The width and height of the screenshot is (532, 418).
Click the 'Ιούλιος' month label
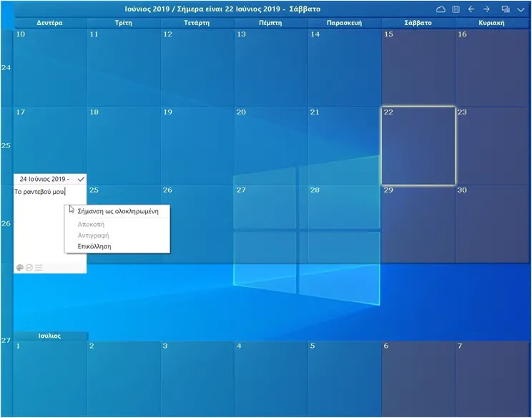[x=49, y=336]
